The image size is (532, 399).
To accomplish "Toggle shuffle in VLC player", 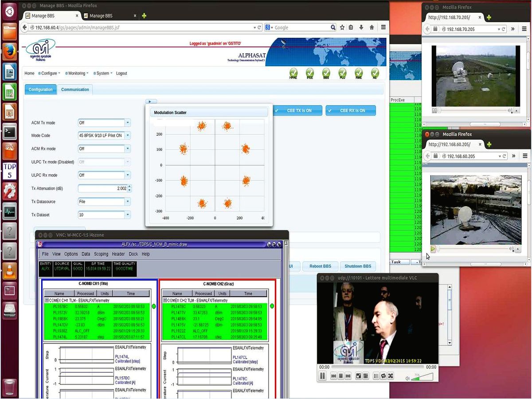I will 391,376.
